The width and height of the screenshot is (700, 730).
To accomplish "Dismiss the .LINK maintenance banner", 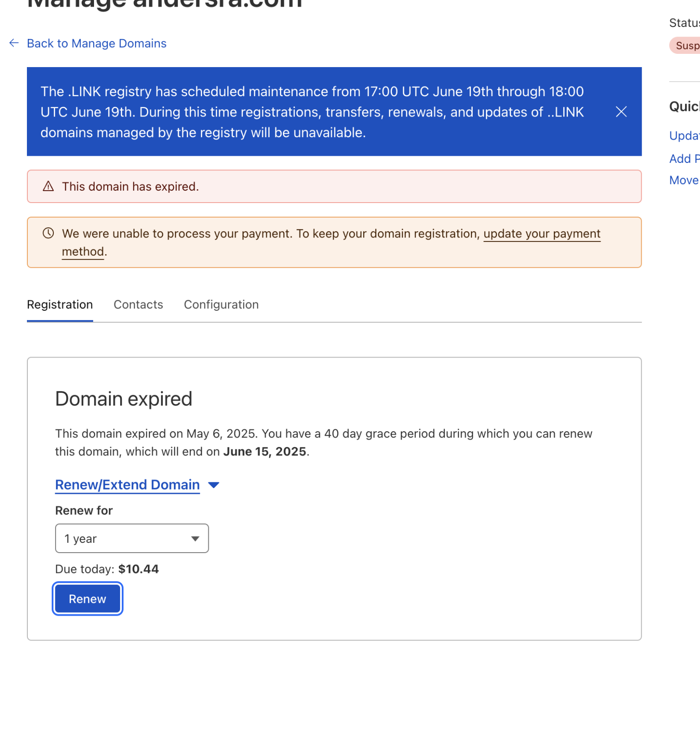I will pyautogui.click(x=621, y=112).
